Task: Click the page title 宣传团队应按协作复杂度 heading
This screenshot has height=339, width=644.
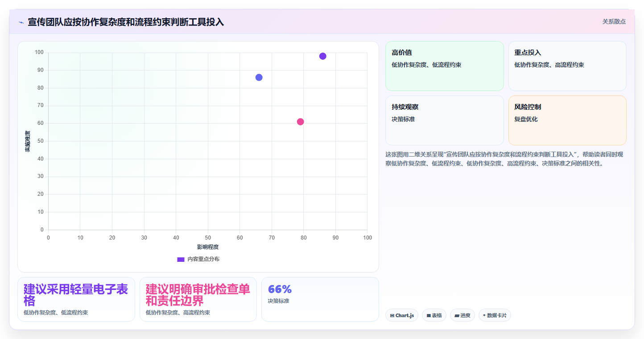Action: [126, 22]
